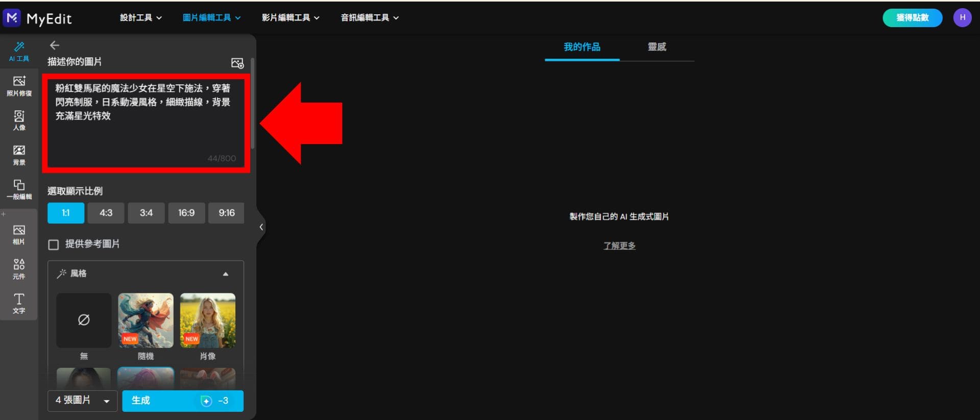Select the 文字 text tool

(19, 303)
